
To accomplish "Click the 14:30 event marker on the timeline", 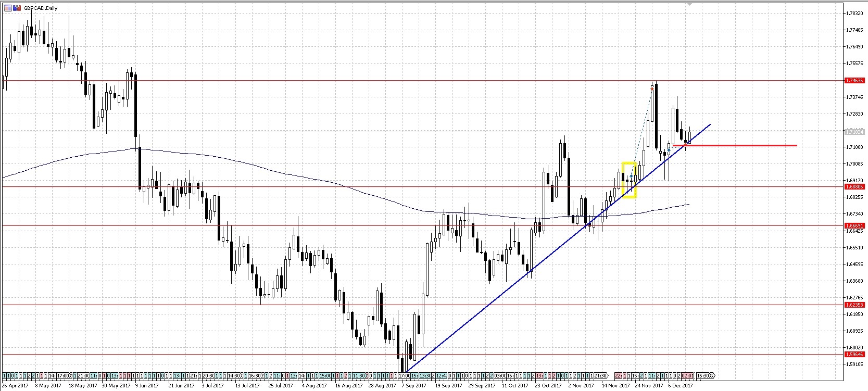I will (233, 375).
